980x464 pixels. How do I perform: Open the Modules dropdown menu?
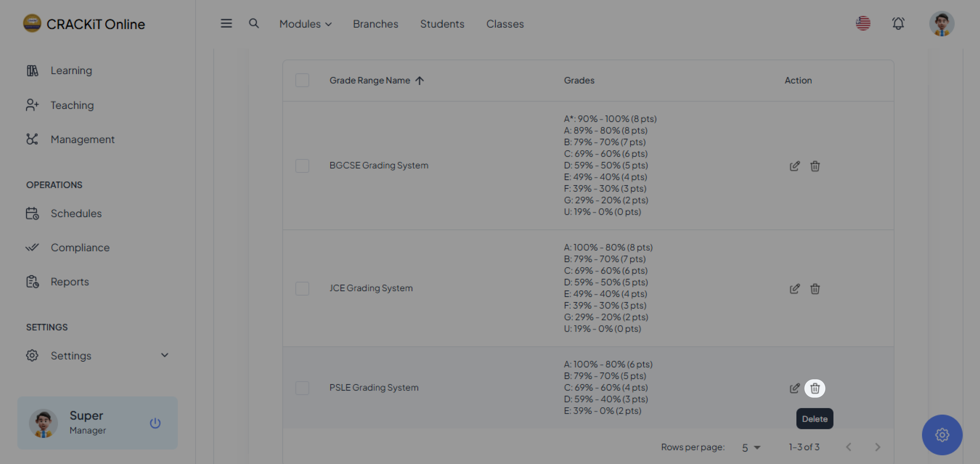(x=305, y=23)
